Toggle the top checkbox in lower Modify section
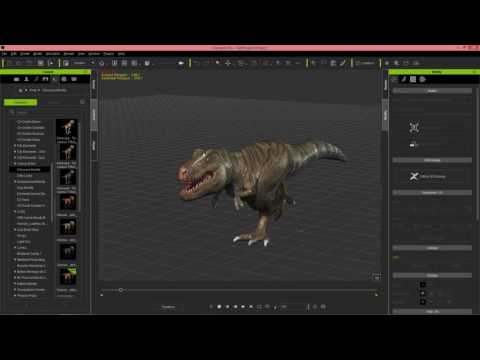The image size is (480, 360). (x=423, y=284)
